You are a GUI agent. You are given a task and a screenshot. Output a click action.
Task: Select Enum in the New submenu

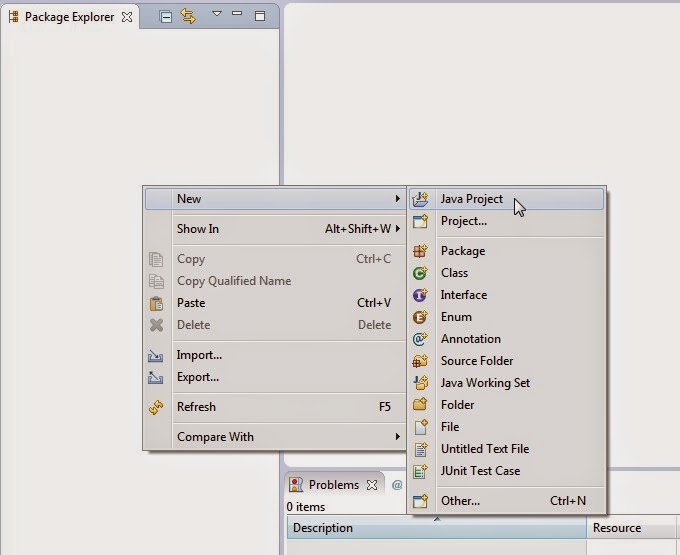(507, 317)
